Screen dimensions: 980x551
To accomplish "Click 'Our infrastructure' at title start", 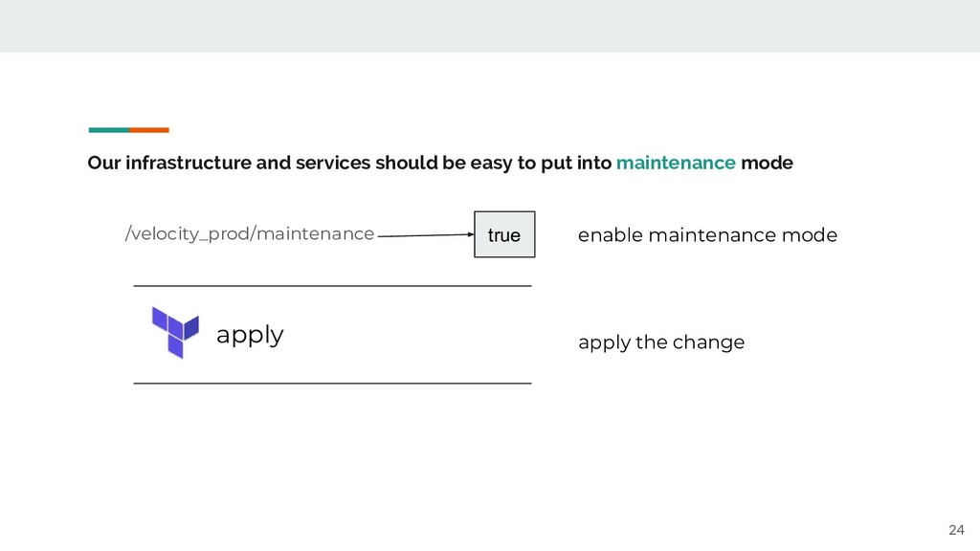I will coord(169,163).
